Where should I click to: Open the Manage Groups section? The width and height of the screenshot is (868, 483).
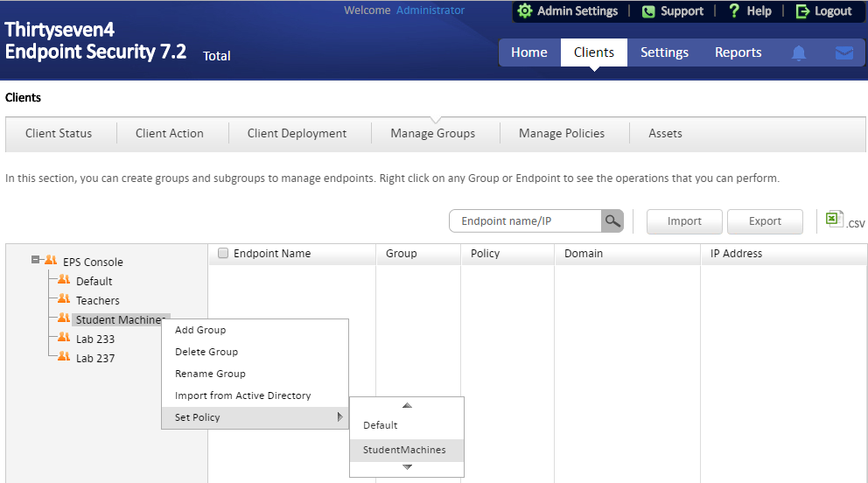tap(433, 133)
